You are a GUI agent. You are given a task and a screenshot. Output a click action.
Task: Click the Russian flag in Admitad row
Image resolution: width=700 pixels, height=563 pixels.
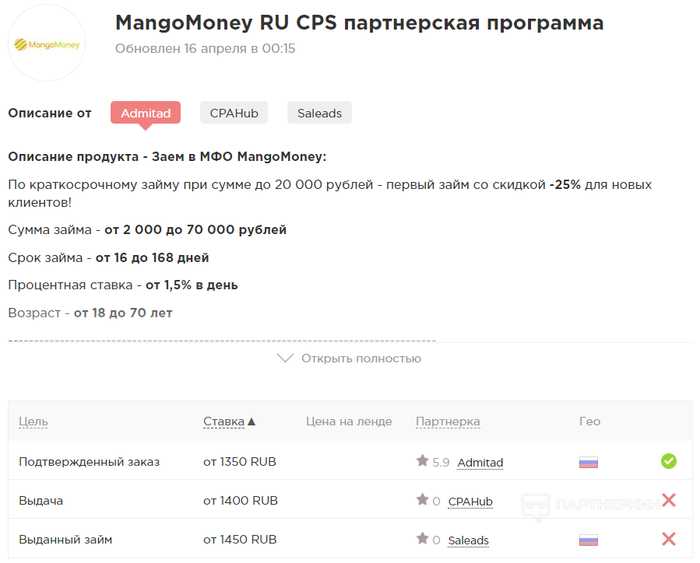click(588, 462)
